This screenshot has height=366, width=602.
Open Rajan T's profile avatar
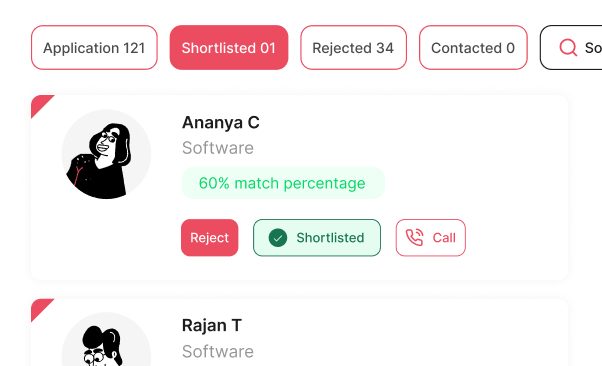(x=106, y=340)
